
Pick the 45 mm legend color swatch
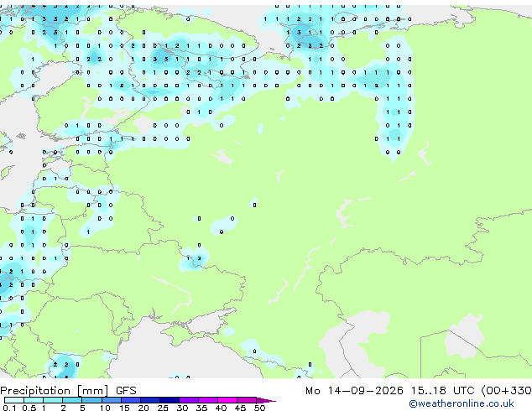click(x=247, y=400)
